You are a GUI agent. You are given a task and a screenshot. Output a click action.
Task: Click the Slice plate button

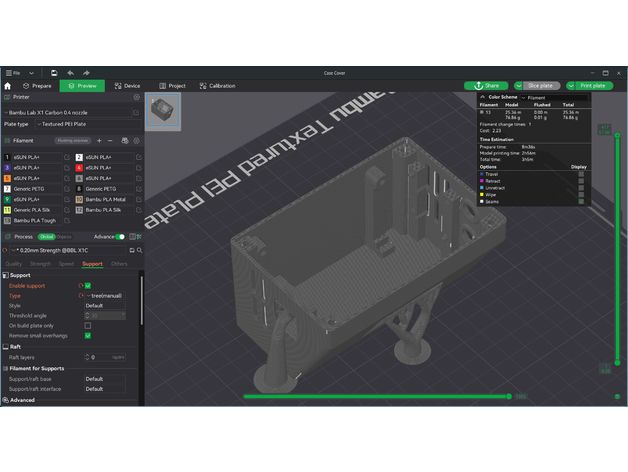point(540,86)
